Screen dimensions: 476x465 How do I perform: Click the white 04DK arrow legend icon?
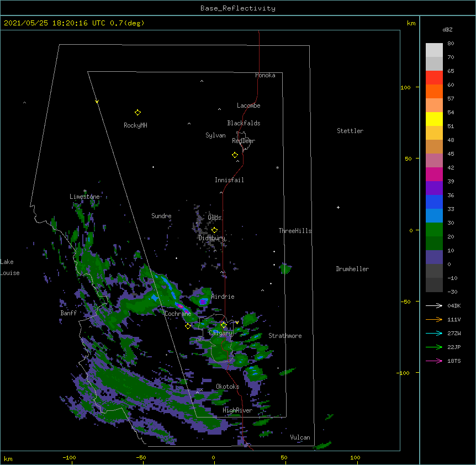click(x=434, y=305)
